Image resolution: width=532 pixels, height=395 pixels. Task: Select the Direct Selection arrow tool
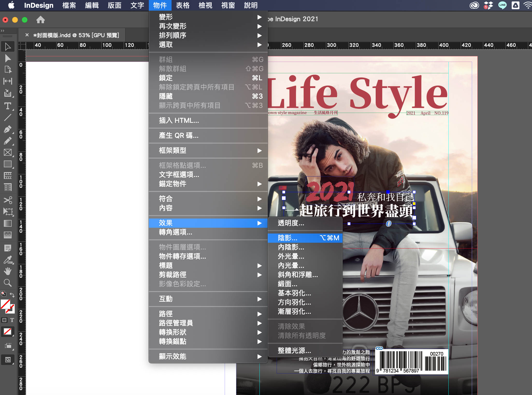[8, 58]
